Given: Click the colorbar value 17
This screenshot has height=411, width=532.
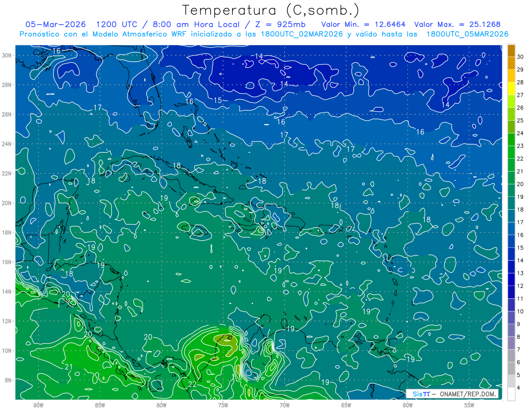Looking at the screenshot, I should 520,222.
